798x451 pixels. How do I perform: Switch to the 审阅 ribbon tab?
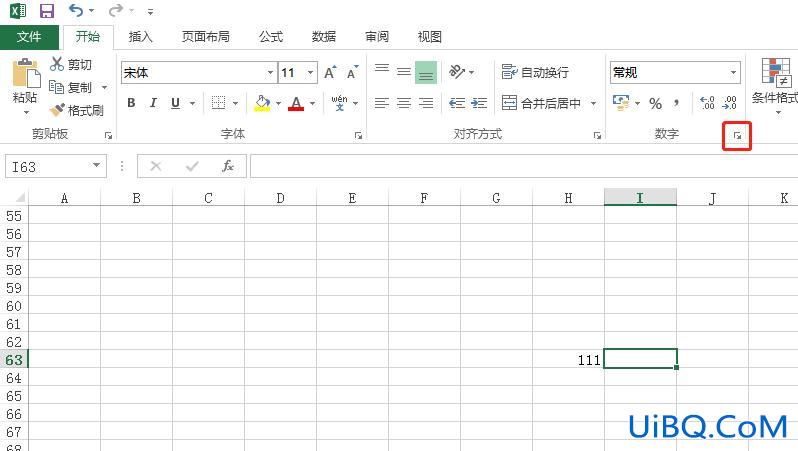(377, 37)
